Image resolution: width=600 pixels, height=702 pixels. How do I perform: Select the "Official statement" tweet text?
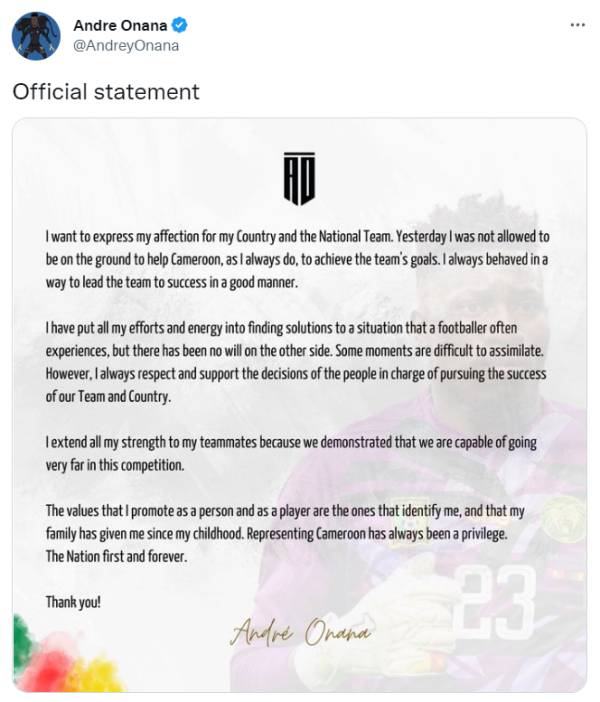[x=106, y=92]
